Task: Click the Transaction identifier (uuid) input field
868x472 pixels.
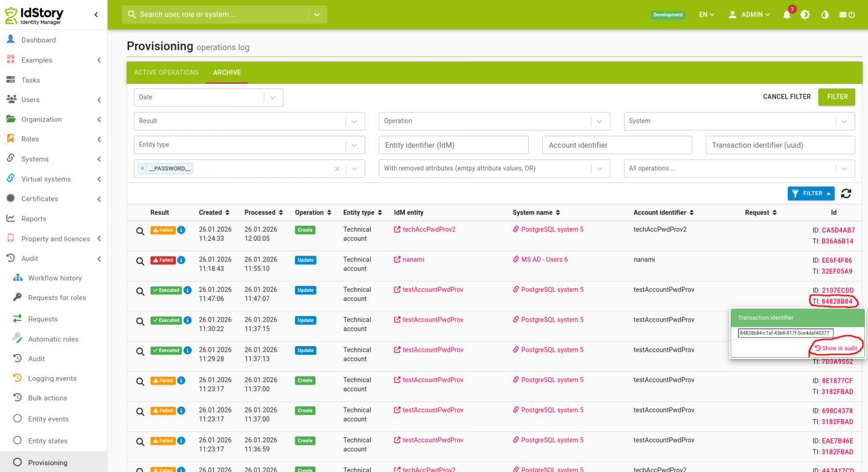Action: coord(780,145)
